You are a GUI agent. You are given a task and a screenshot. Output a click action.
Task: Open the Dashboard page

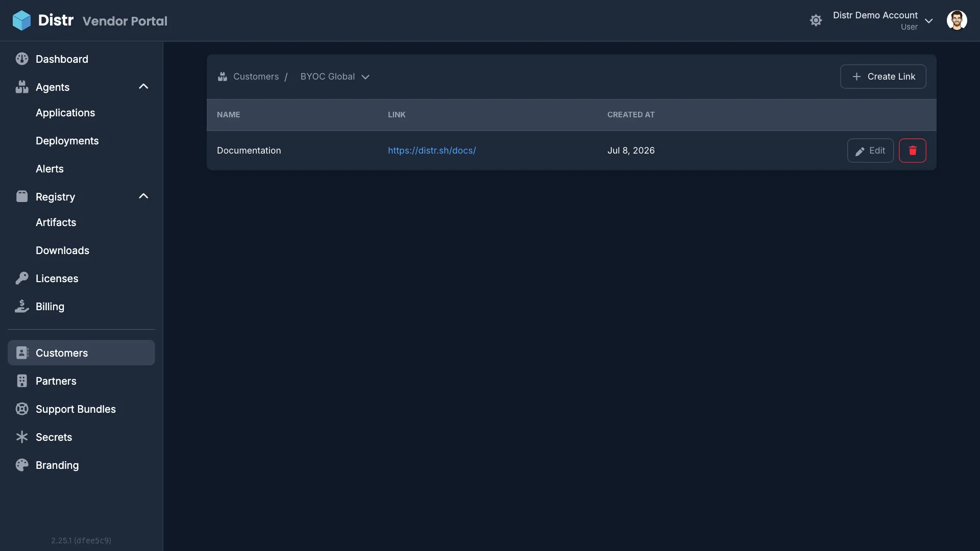click(x=62, y=59)
